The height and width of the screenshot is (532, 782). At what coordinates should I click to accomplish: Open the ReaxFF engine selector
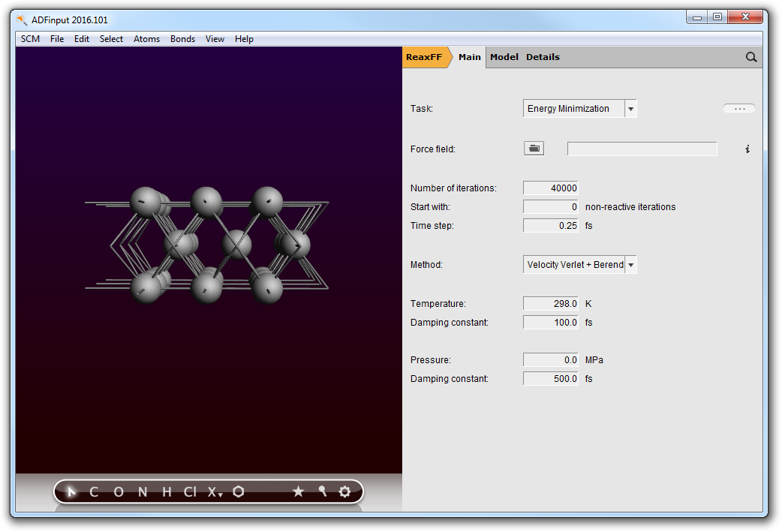click(x=424, y=57)
